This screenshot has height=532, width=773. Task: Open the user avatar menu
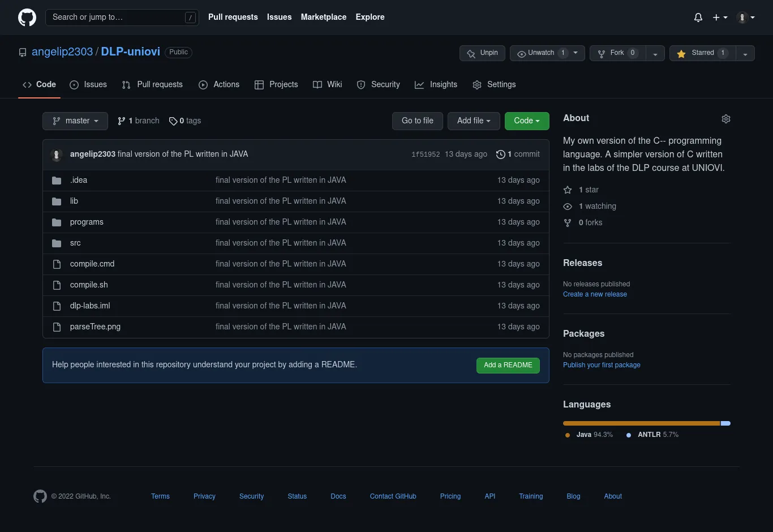tap(746, 18)
